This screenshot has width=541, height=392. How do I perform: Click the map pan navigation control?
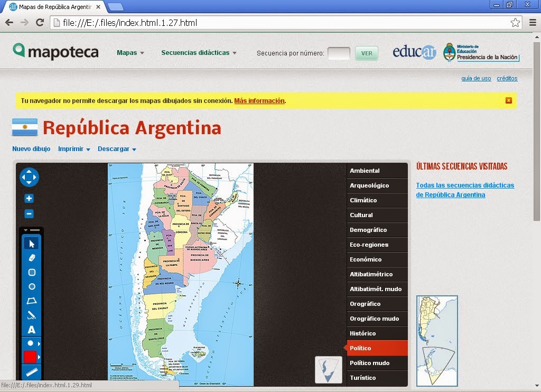tap(30, 178)
